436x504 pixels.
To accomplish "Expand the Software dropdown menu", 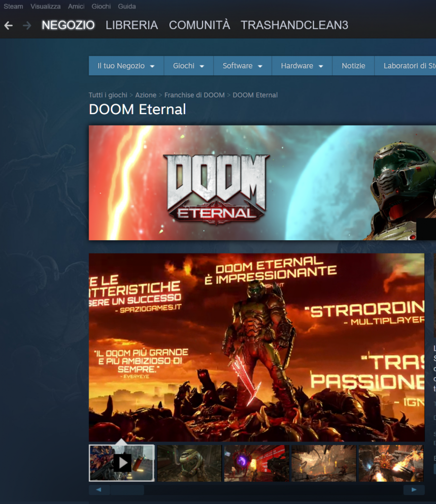I will 242,66.
